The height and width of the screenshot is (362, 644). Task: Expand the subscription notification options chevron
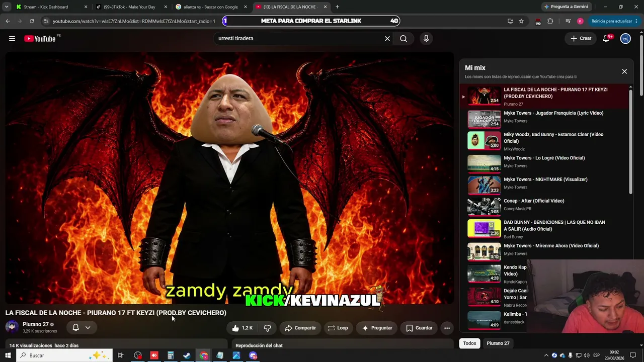88,328
